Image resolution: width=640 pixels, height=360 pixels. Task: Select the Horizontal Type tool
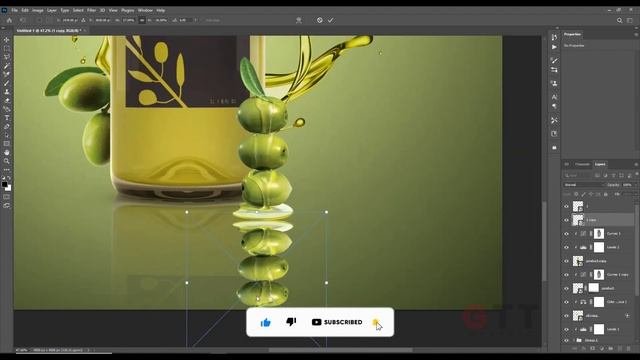pyautogui.click(x=7, y=118)
